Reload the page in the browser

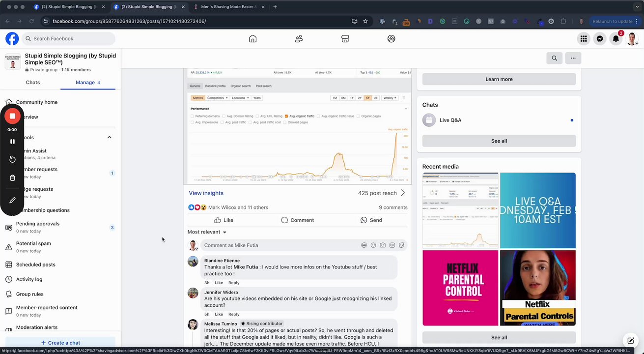point(31,21)
